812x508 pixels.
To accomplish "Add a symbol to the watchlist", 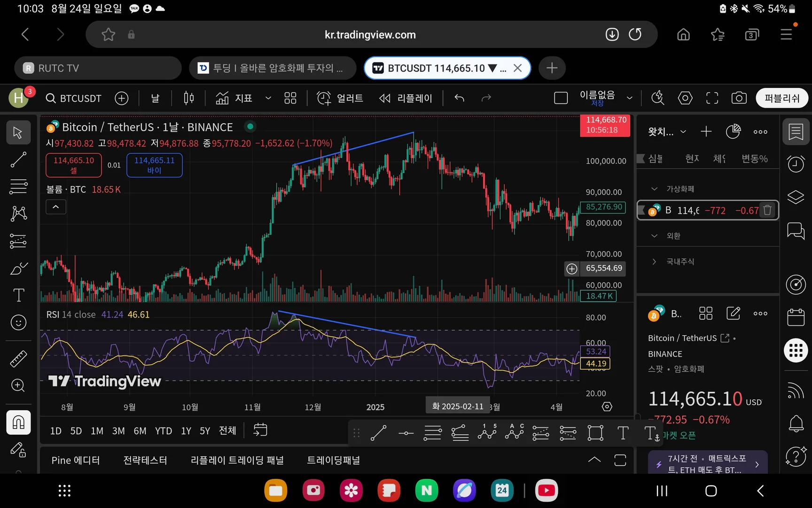I will pyautogui.click(x=706, y=132).
